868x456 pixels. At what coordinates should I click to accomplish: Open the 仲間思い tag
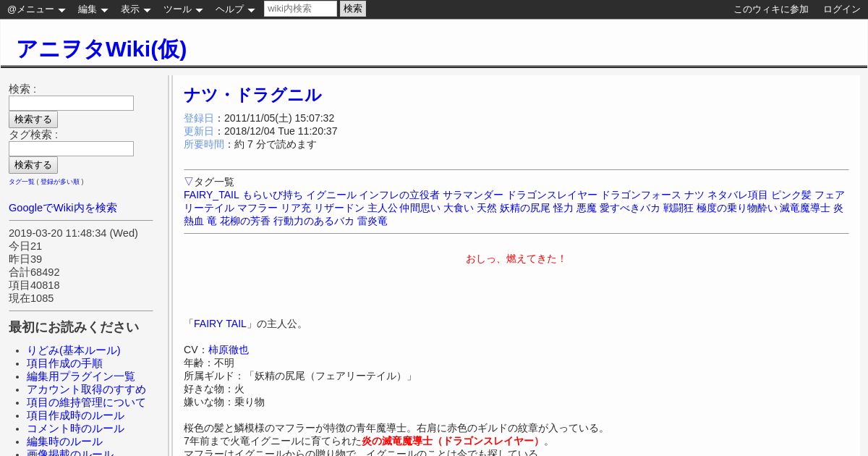(420, 208)
